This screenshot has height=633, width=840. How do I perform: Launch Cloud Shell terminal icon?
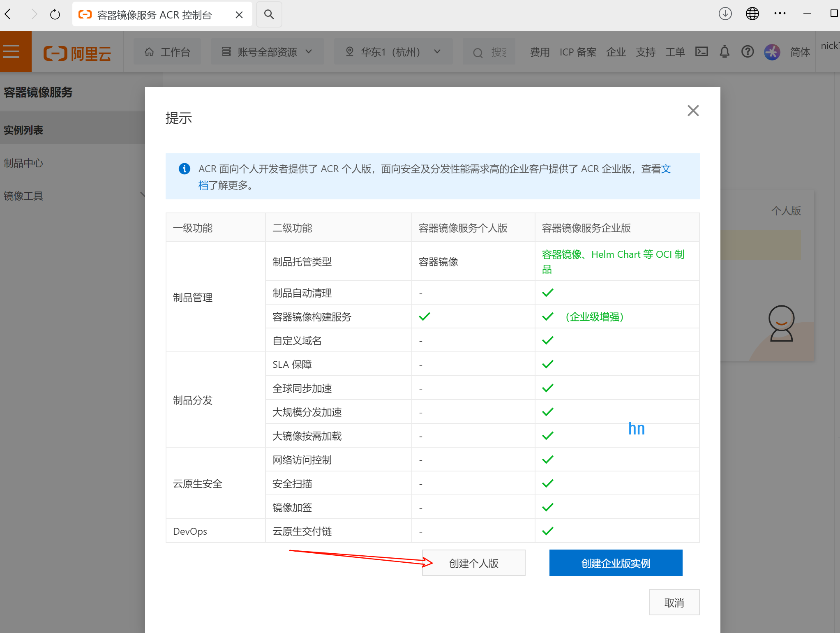pos(702,51)
